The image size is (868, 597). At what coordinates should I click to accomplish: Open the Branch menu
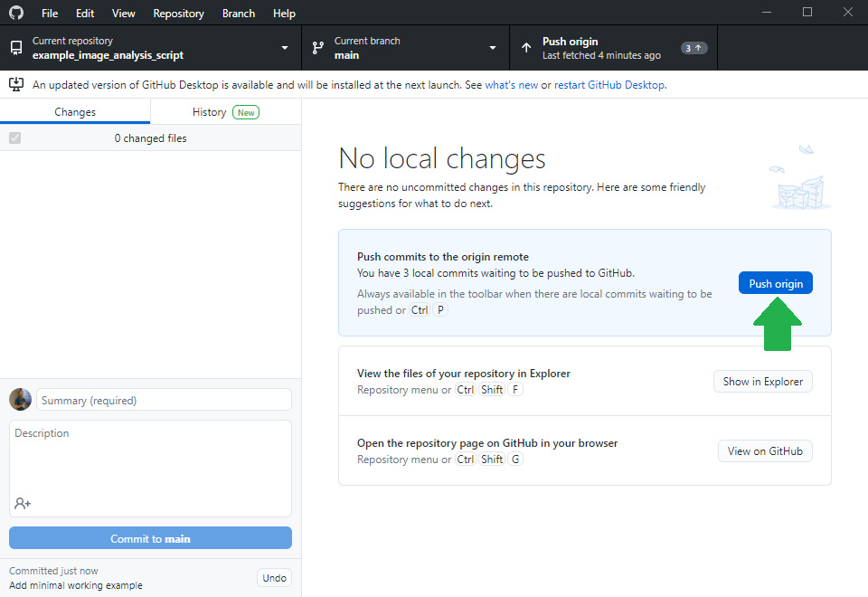pyautogui.click(x=239, y=14)
